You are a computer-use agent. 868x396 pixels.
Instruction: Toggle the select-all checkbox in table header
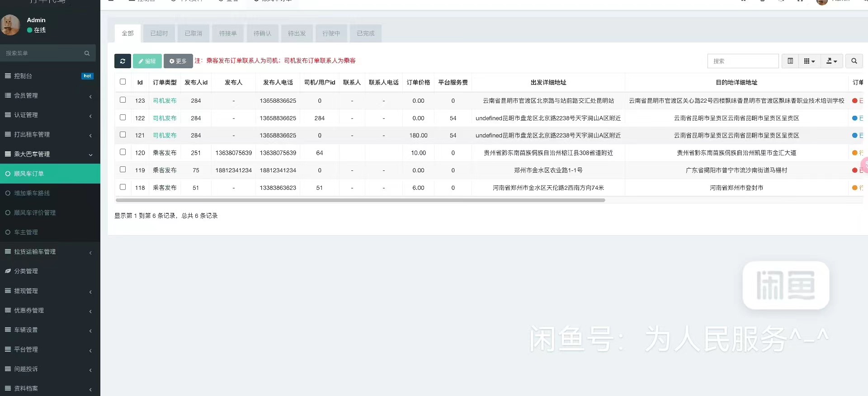(123, 82)
